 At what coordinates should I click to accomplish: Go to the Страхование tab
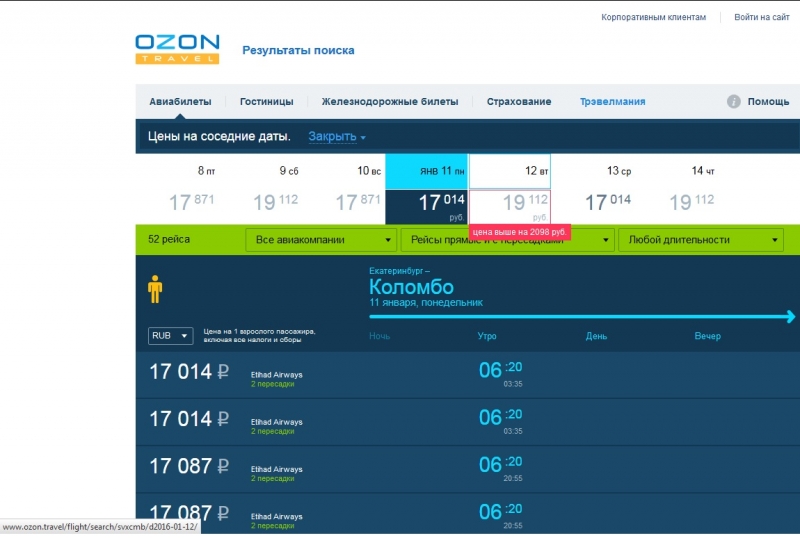pos(518,102)
